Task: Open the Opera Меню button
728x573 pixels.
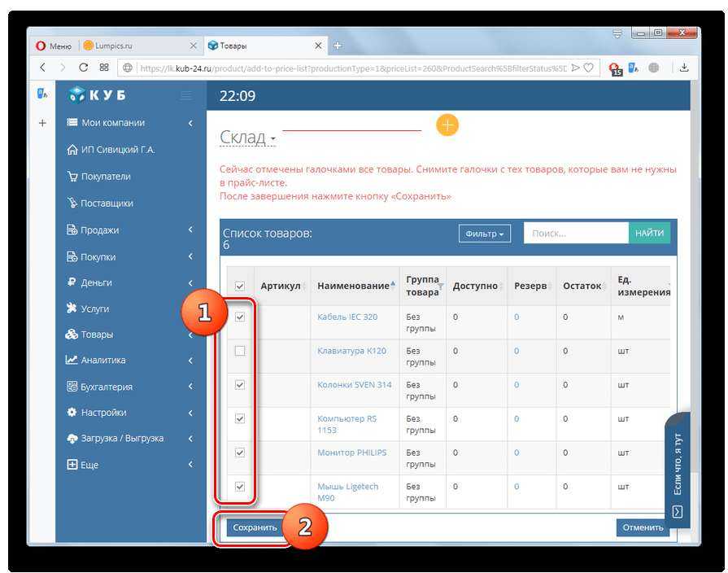Action: pos(54,46)
